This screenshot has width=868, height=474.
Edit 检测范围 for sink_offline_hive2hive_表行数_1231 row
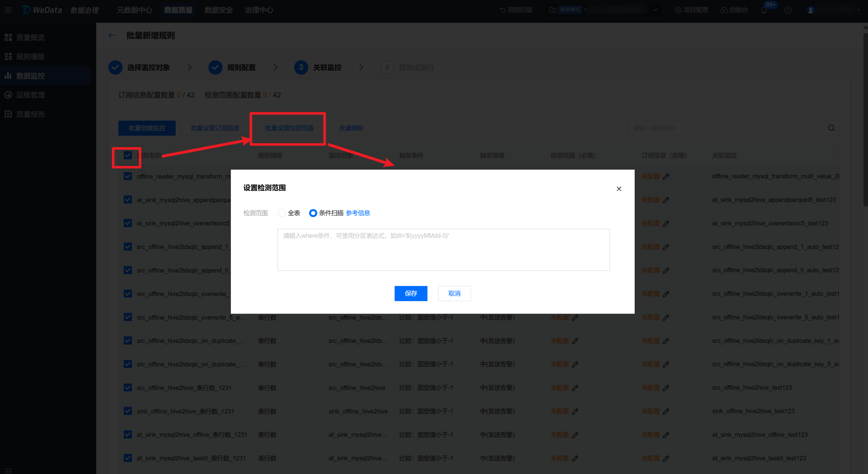click(575, 411)
